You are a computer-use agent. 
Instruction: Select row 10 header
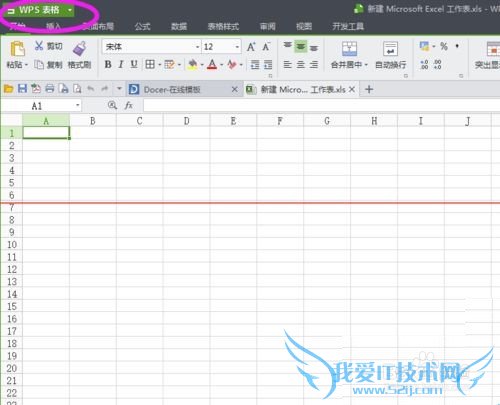12,244
